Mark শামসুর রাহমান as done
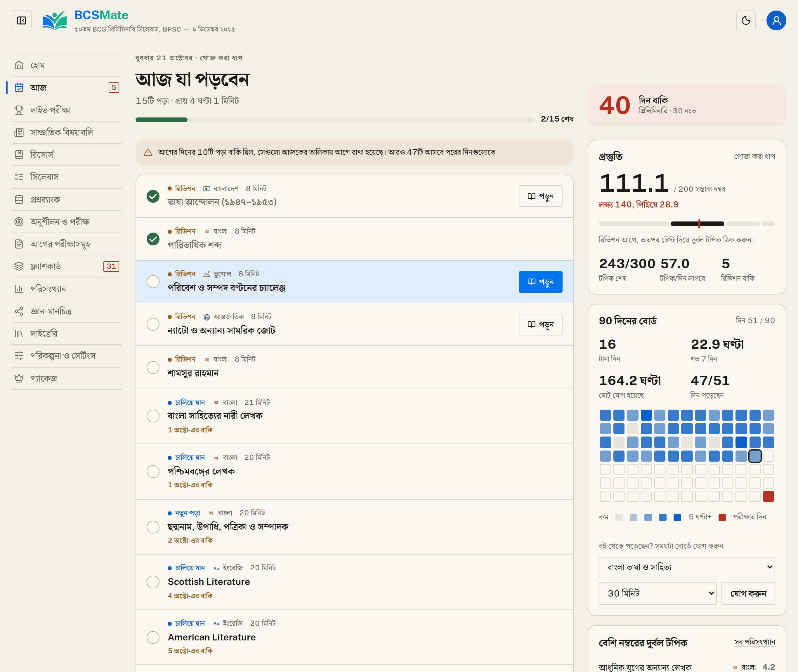The image size is (798, 672). point(153,367)
